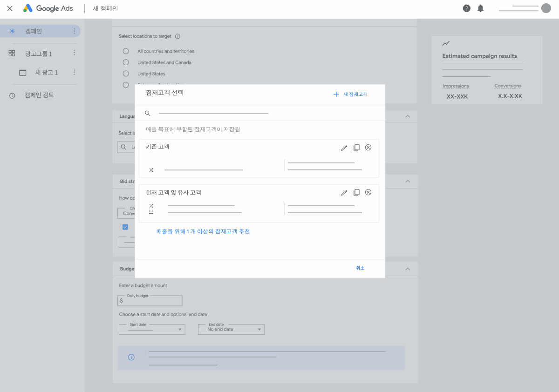Select 새 광고 1 in the sidebar
Screen dimensions: 559x392
click(x=47, y=73)
